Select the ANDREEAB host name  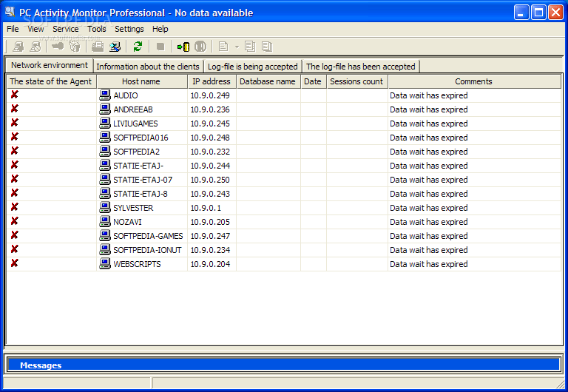[x=133, y=109]
